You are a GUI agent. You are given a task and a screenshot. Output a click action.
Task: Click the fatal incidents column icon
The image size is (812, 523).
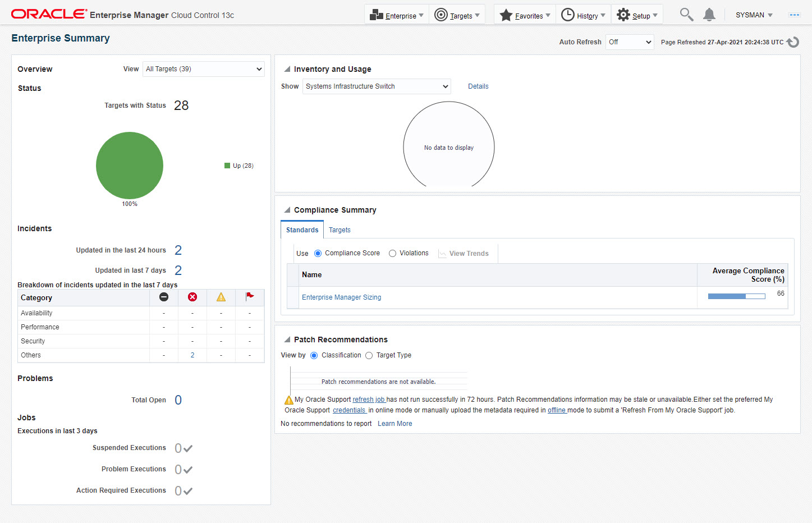pos(164,297)
